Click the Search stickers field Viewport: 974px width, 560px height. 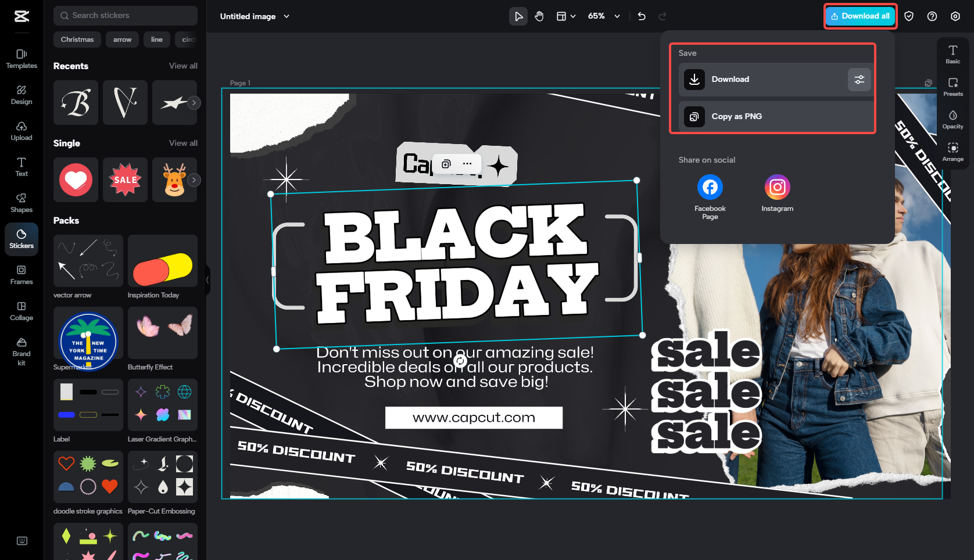click(125, 15)
